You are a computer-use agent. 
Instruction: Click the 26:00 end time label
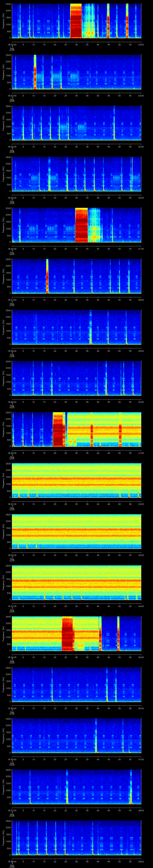tap(141, 197)
